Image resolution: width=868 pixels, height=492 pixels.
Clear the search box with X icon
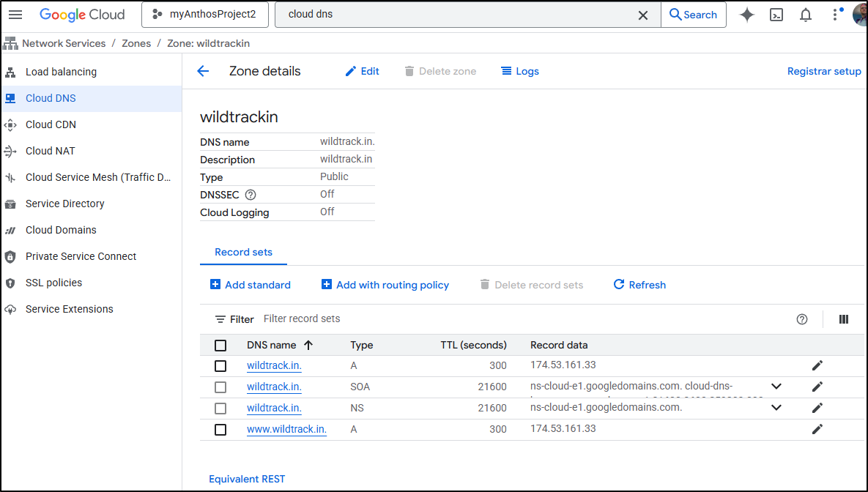click(x=643, y=15)
